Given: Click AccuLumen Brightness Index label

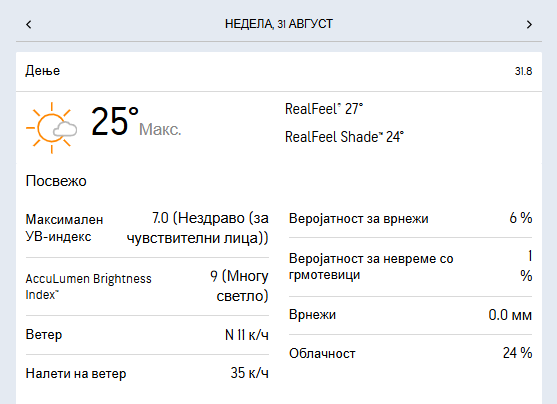Looking at the screenshot, I should coord(88,286).
